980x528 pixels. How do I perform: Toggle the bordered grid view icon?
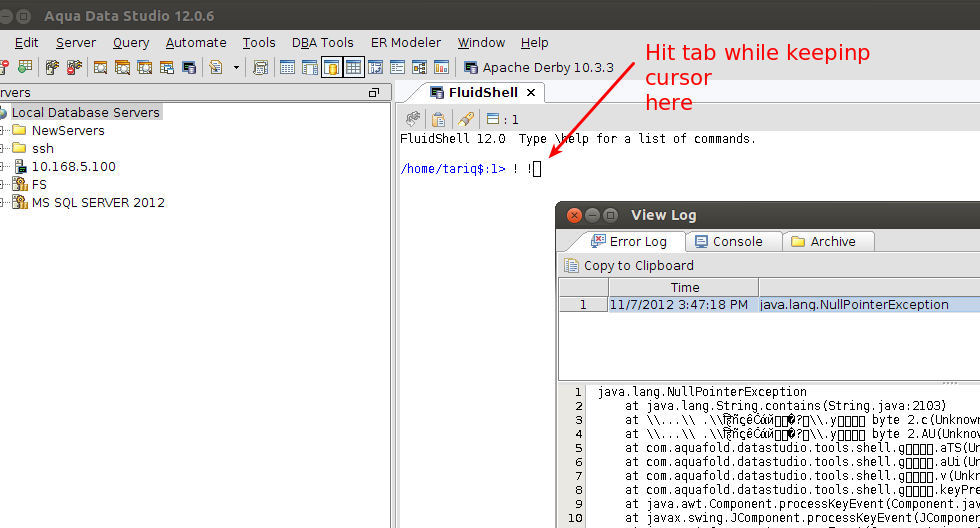[354, 67]
